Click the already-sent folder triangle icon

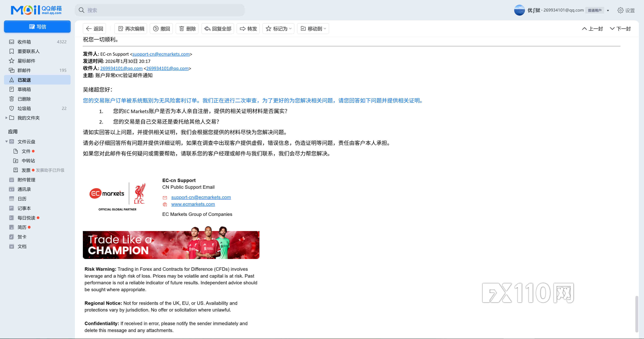[12, 80]
